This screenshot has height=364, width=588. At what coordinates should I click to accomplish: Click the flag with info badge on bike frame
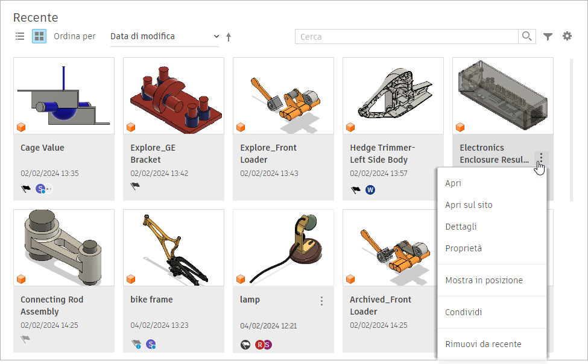136,344
